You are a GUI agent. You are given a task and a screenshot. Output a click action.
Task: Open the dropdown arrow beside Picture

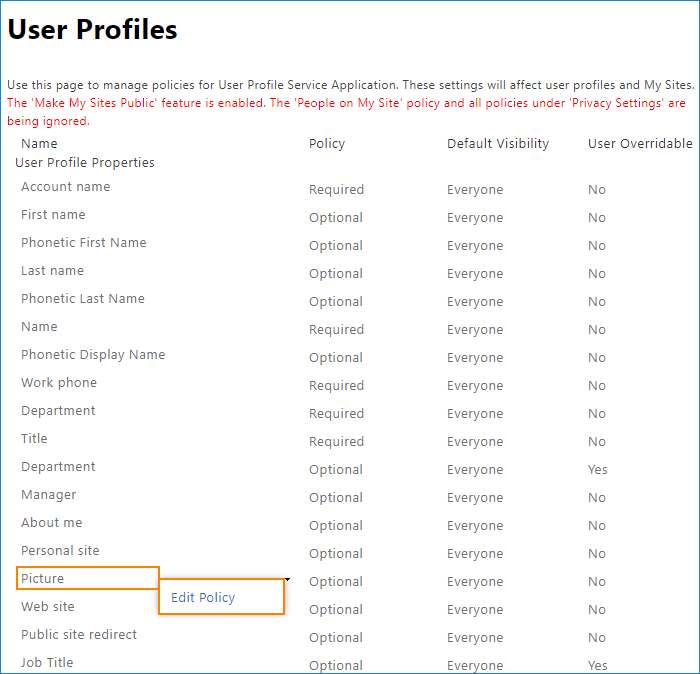288,579
